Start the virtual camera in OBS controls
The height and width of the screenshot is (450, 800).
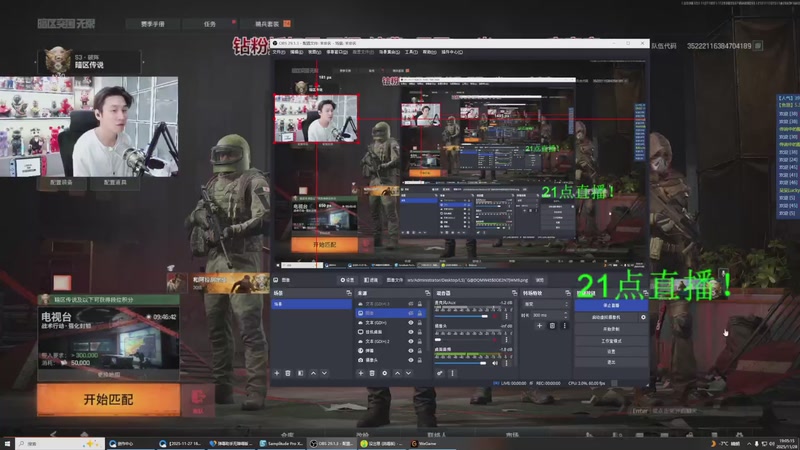(607, 317)
